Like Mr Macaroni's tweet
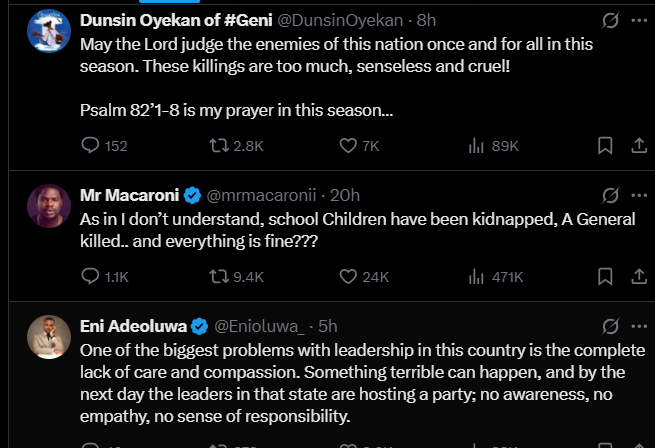The height and width of the screenshot is (448, 655). click(348, 276)
